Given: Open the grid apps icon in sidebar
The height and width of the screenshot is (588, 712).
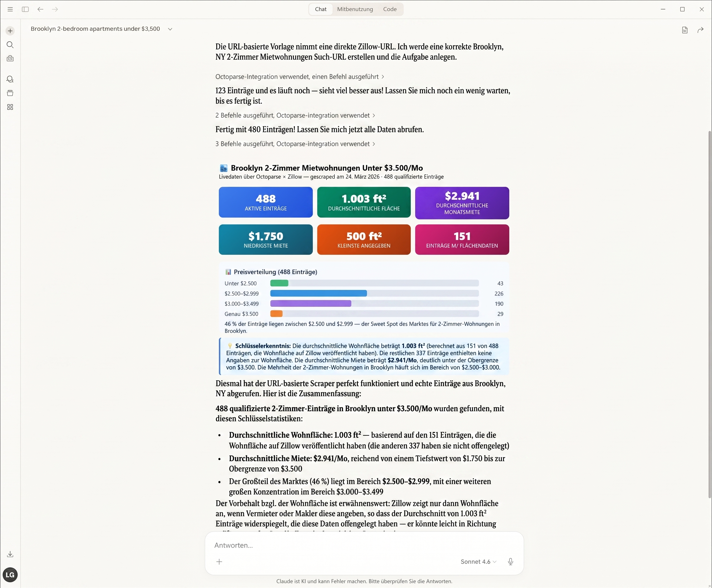Looking at the screenshot, I should [x=10, y=107].
